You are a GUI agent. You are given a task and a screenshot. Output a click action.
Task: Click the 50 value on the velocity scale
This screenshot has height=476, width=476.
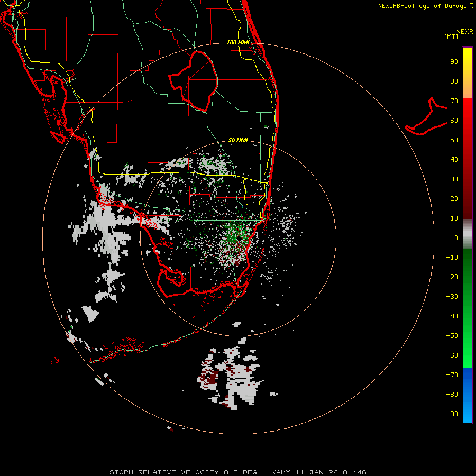tap(454, 140)
